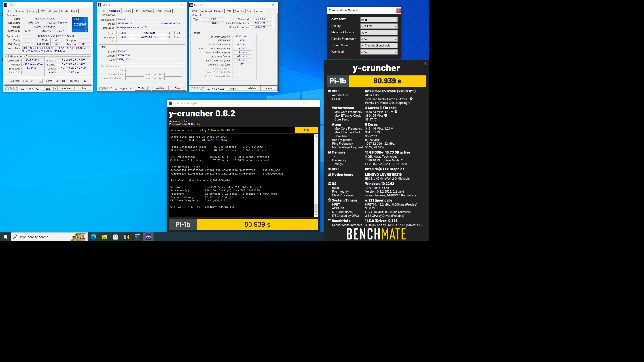
Task: Open the Windows Start menu
Action: (5, 237)
